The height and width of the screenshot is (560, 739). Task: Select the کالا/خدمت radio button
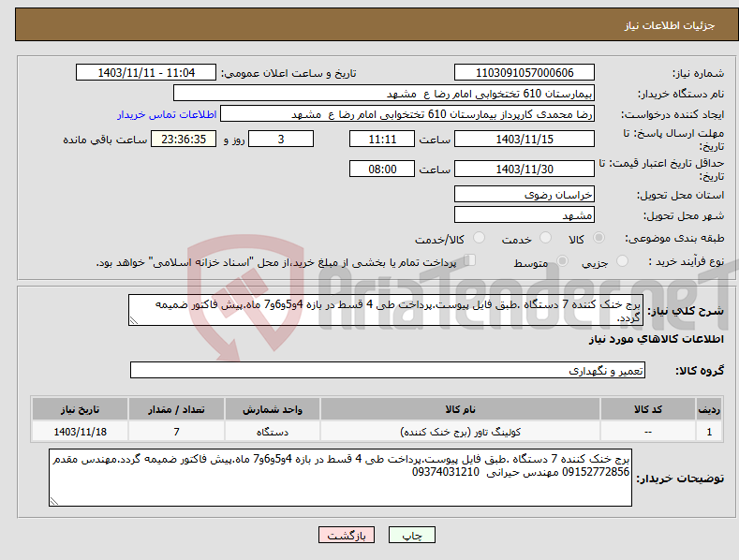pos(479,238)
